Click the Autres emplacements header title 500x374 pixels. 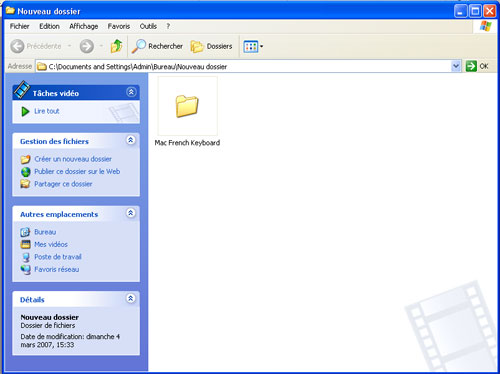tap(59, 214)
